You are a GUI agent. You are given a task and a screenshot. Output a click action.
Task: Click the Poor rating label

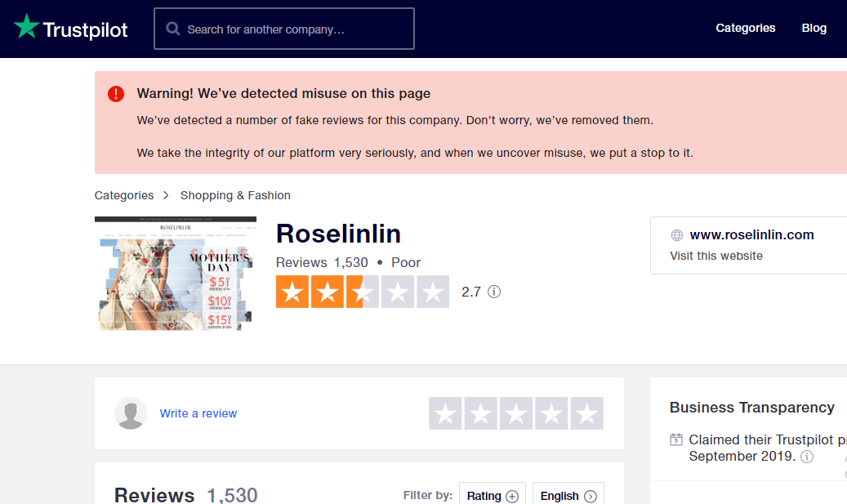(406, 262)
